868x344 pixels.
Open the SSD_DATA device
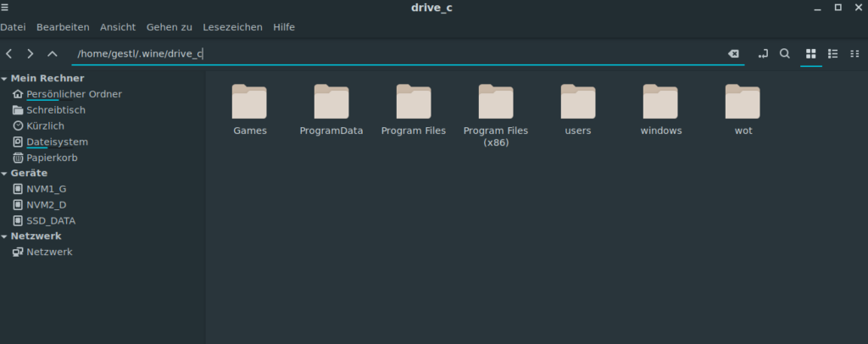tap(51, 220)
